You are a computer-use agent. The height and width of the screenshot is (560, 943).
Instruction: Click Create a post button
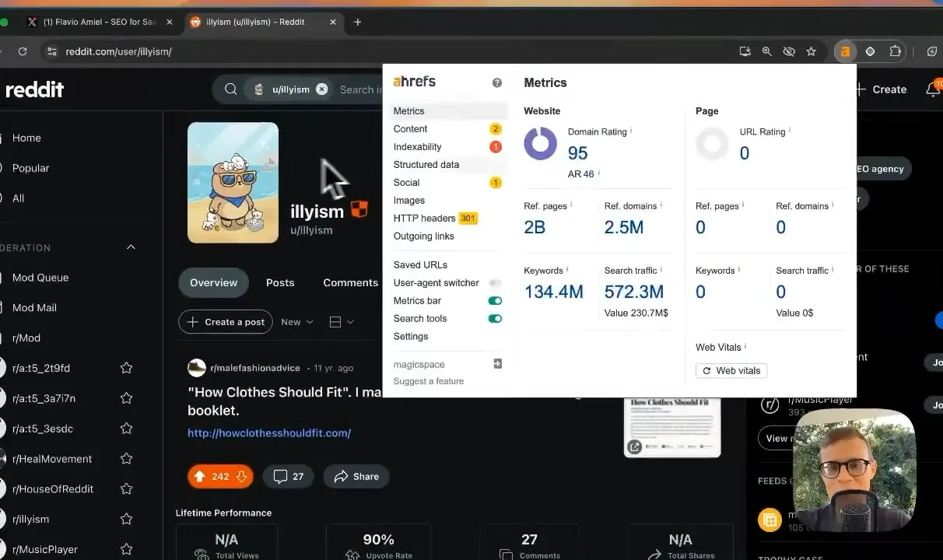(x=226, y=322)
